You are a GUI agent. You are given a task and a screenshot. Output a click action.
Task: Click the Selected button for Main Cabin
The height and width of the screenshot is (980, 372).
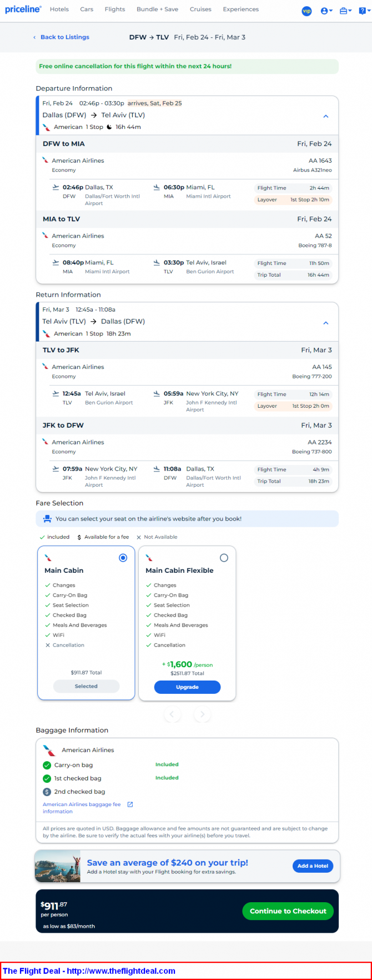(x=86, y=686)
